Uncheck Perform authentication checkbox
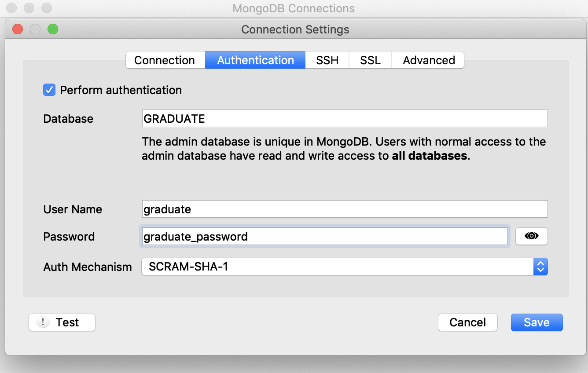Image resolution: width=588 pixels, height=373 pixels. coord(49,90)
